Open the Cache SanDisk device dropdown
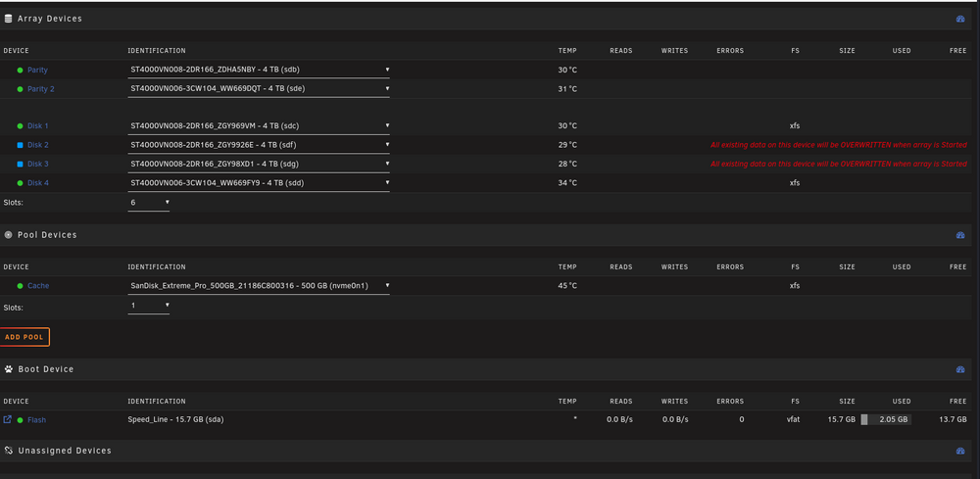Viewport: 980px width, 479px height. (x=259, y=285)
